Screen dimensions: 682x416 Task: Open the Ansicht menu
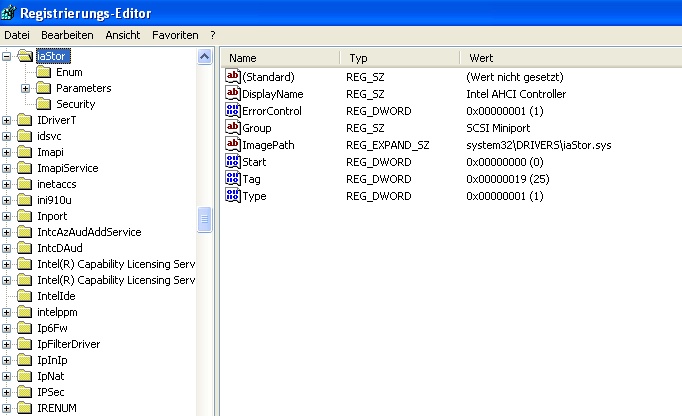pos(123,35)
